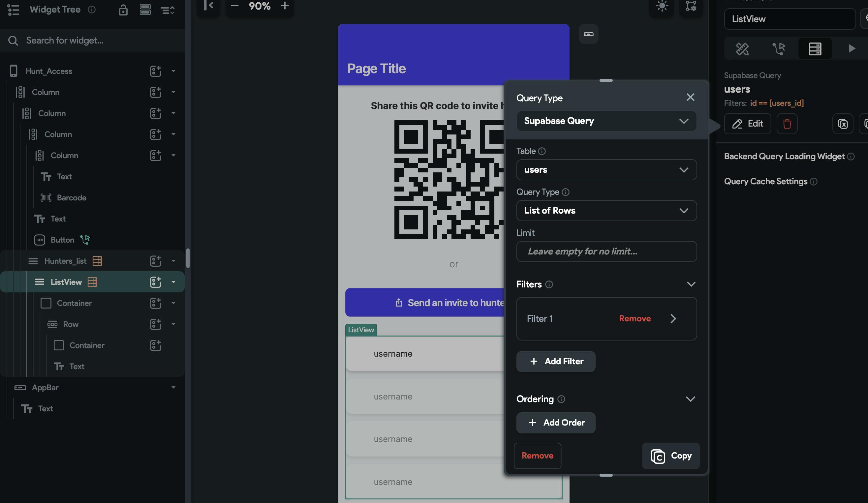Open the Actions tab in properties panel

[778, 48]
